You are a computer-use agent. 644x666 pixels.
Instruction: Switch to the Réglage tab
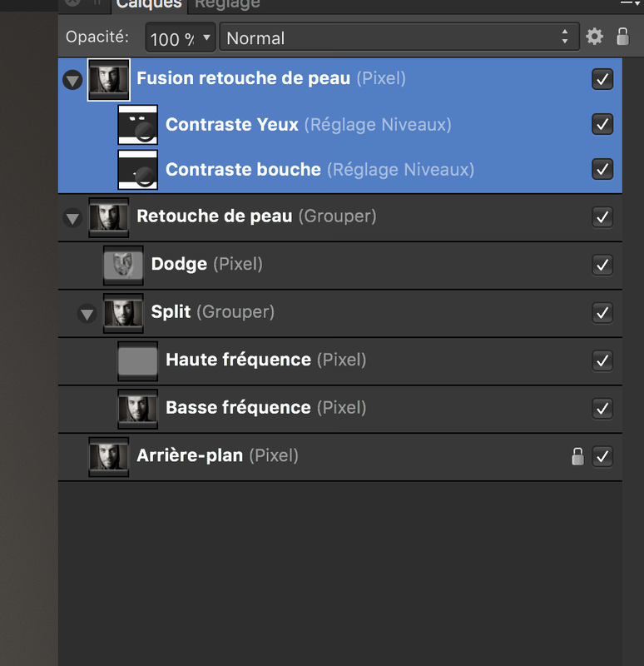click(x=227, y=4)
